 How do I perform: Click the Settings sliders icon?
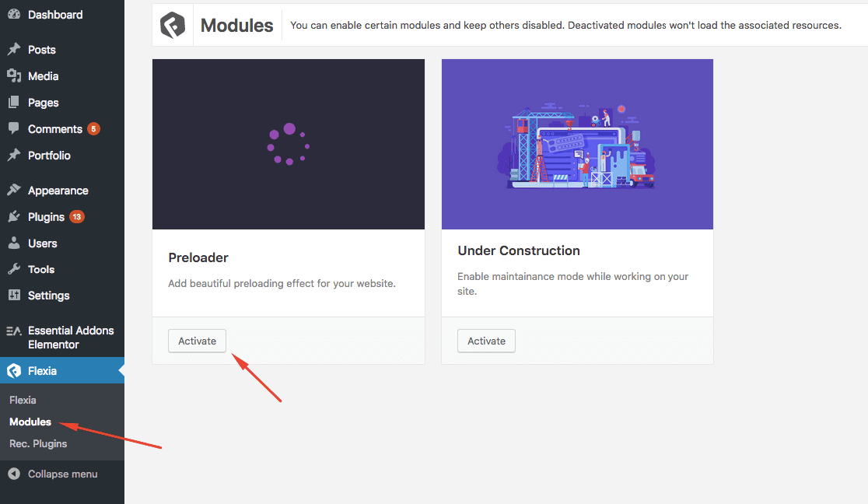[x=14, y=296]
